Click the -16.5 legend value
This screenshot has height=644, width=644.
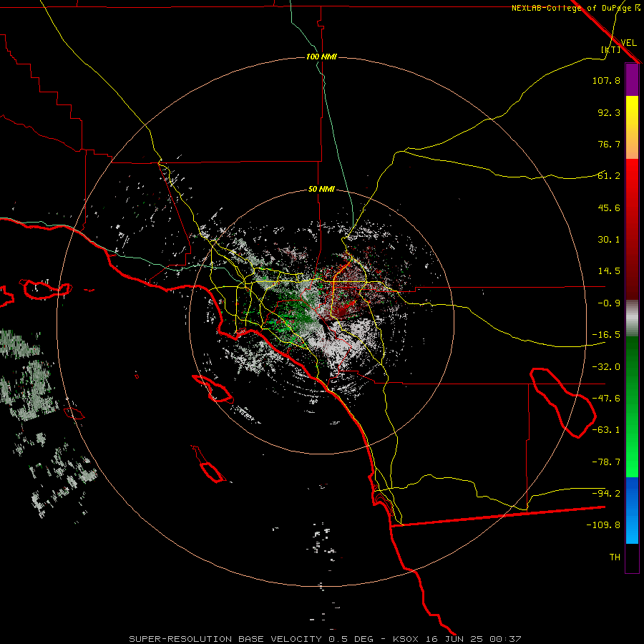[606, 335]
